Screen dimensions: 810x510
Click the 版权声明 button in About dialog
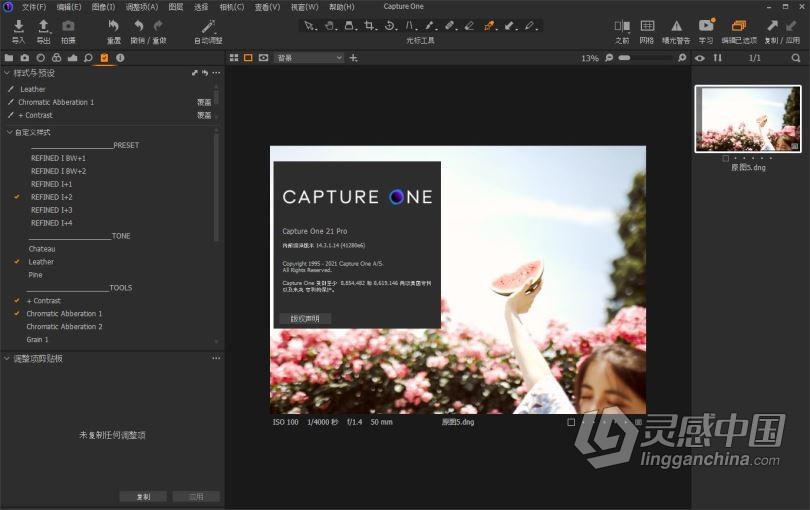click(x=305, y=318)
